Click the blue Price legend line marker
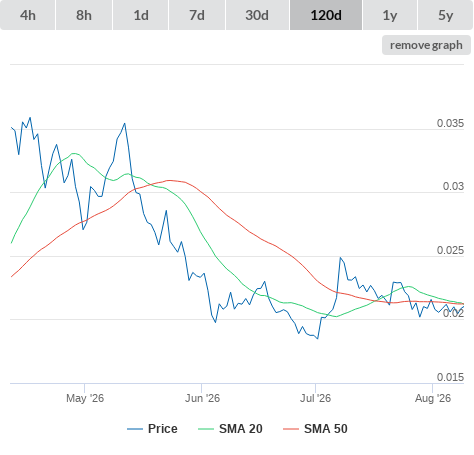Screen dimensions: 474x455 coord(135,429)
